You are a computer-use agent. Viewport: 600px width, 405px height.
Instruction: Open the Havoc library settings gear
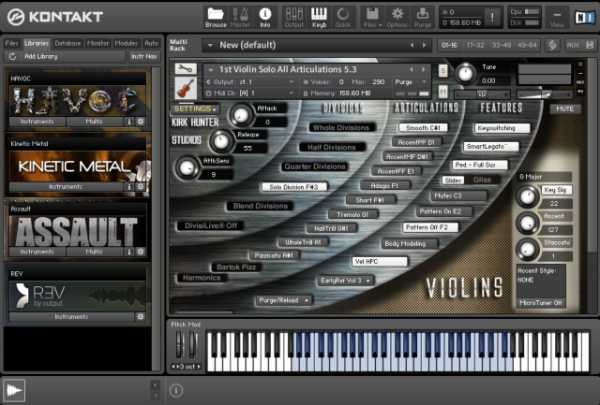point(140,122)
